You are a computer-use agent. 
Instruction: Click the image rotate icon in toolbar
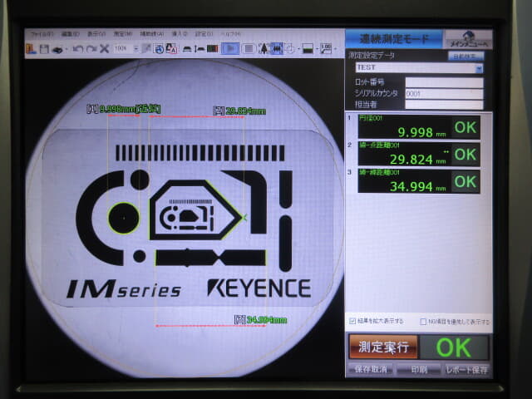pyautogui.click(x=159, y=49)
